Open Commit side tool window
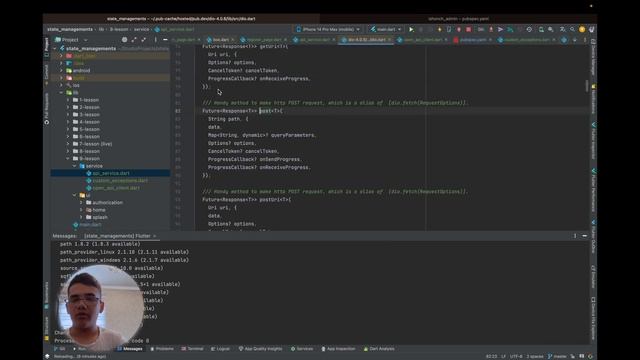The height and width of the screenshot is (360, 640). pos(47,74)
